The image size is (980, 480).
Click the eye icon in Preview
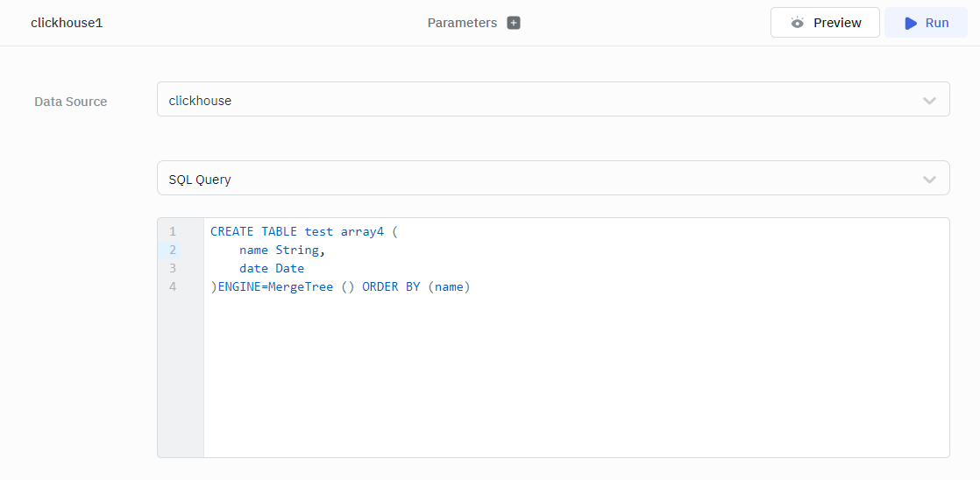coord(797,23)
